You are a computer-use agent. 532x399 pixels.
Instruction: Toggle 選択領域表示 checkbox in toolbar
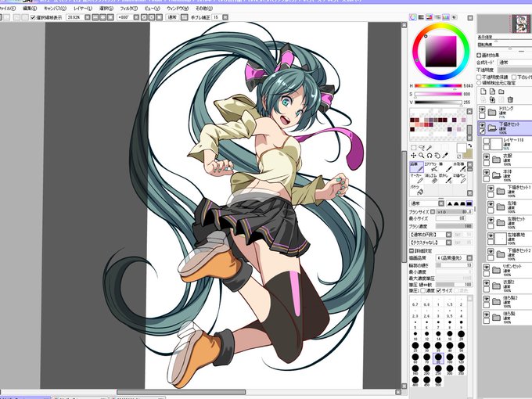(33, 17)
